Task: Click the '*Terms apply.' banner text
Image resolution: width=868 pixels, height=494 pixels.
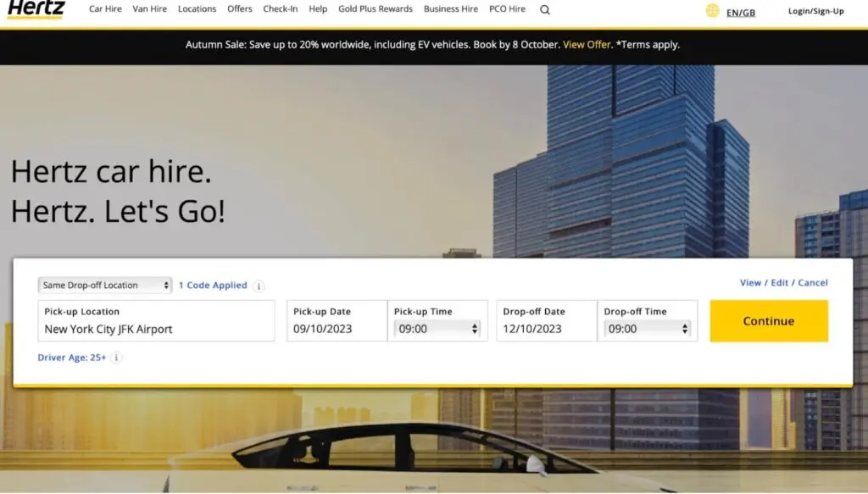Action: coord(648,45)
